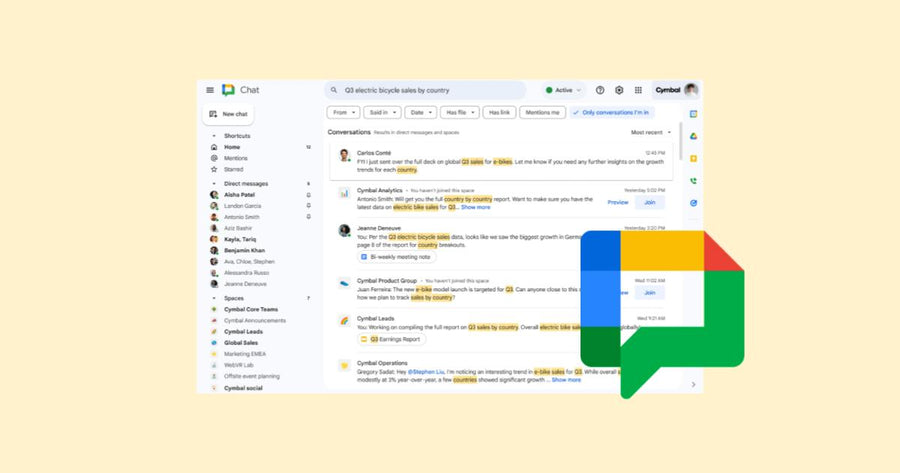
Task: Open Tasks in the side panel
Action: [693, 203]
